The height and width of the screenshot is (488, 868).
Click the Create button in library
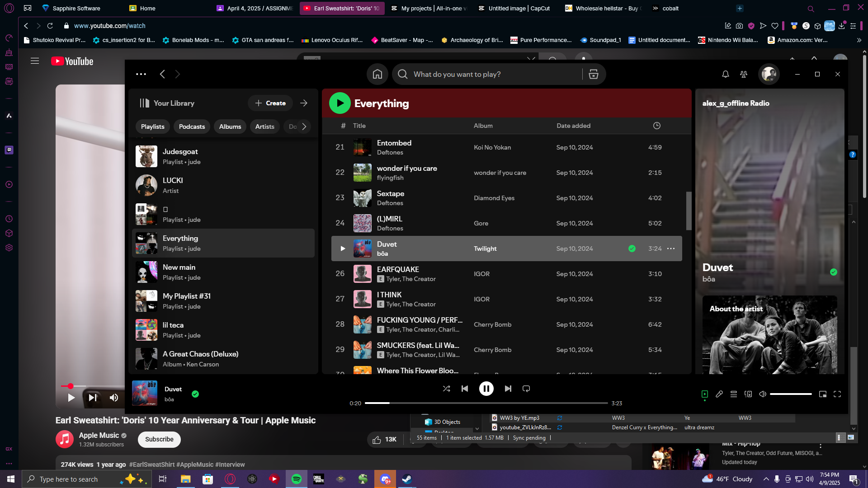tap(270, 103)
